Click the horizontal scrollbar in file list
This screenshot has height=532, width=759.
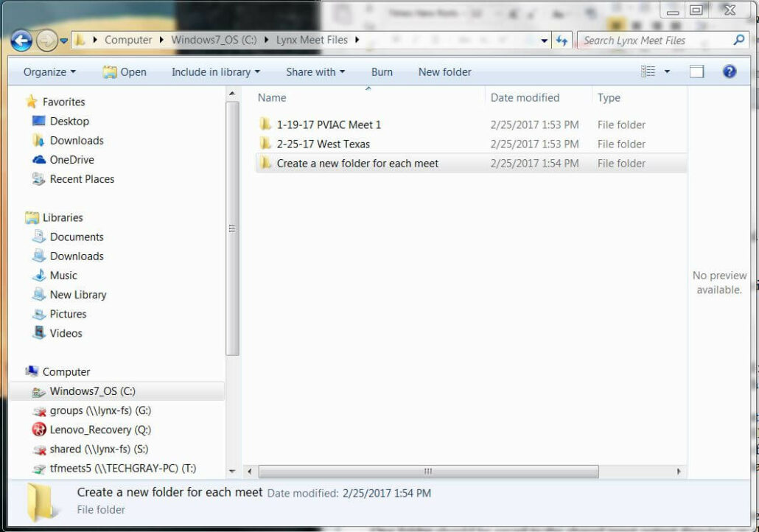tap(427, 472)
